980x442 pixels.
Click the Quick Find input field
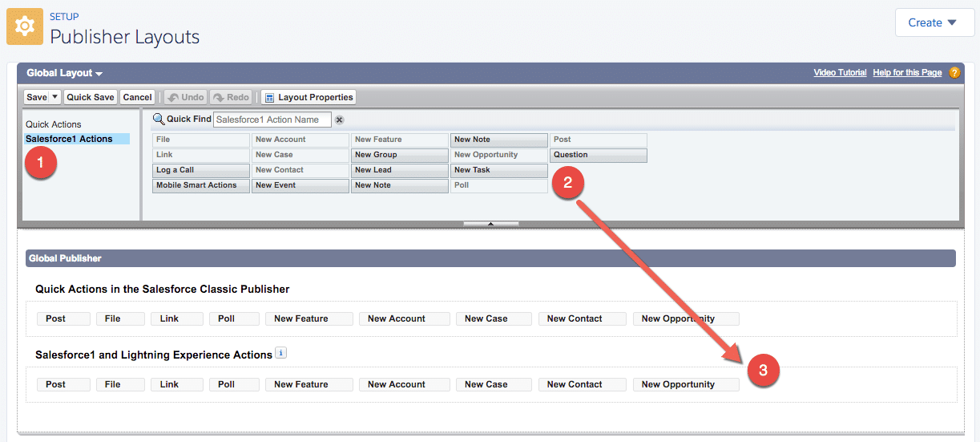click(x=272, y=120)
